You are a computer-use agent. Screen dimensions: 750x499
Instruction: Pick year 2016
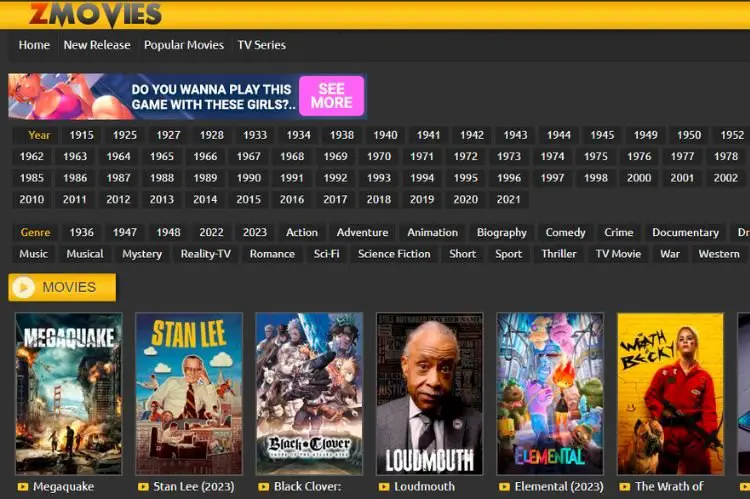coord(292,200)
